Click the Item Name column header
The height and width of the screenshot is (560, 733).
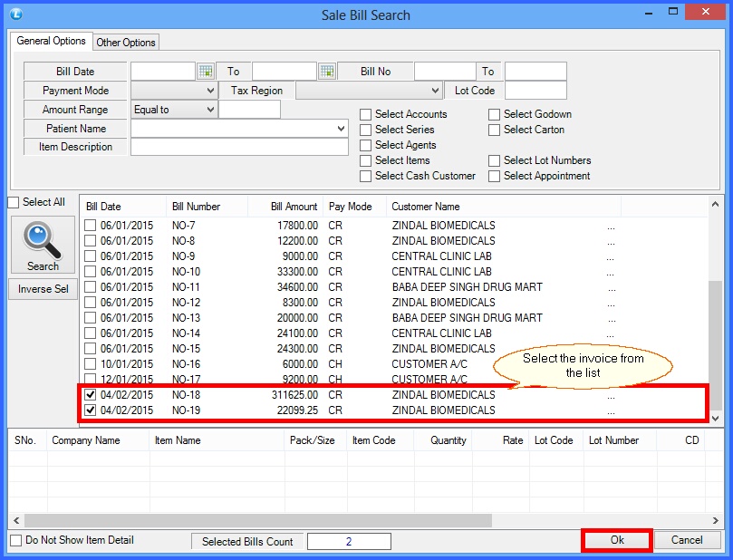click(x=217, y=440)
